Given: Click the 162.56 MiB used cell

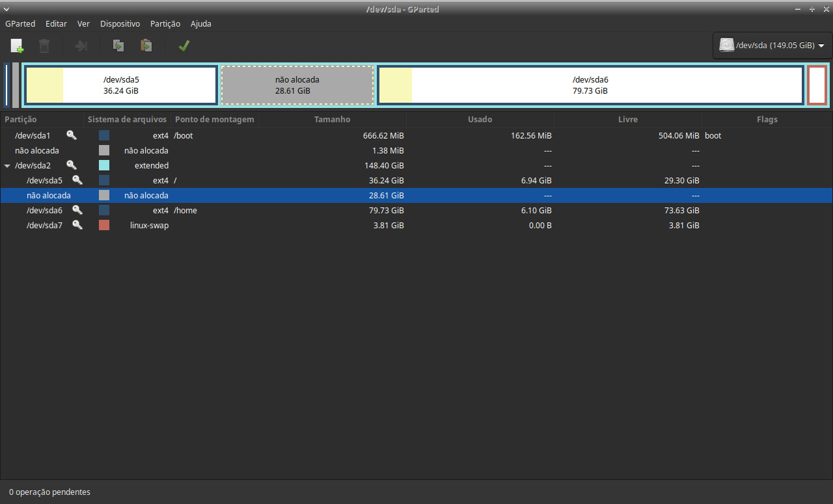Looking at the screenshot, I should click(531, 135).
